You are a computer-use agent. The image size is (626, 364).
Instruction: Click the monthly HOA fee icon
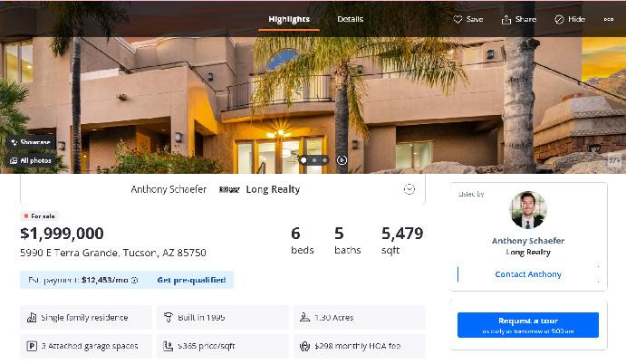(304, 346)
